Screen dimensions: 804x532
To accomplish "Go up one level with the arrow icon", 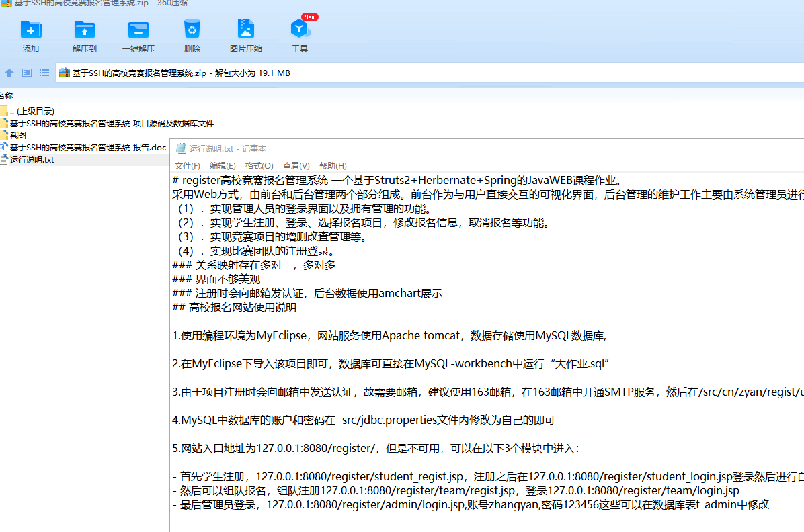I will click(x=9, y=73).
